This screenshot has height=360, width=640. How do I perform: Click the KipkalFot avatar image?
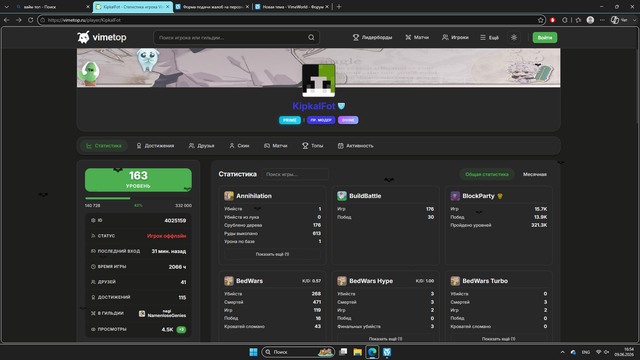pyautogui.click(x=319, y=80)
